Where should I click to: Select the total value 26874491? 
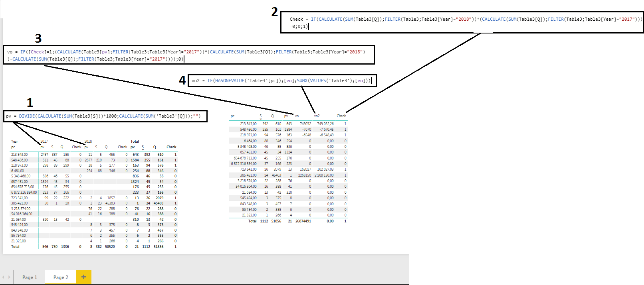point(303,221)
